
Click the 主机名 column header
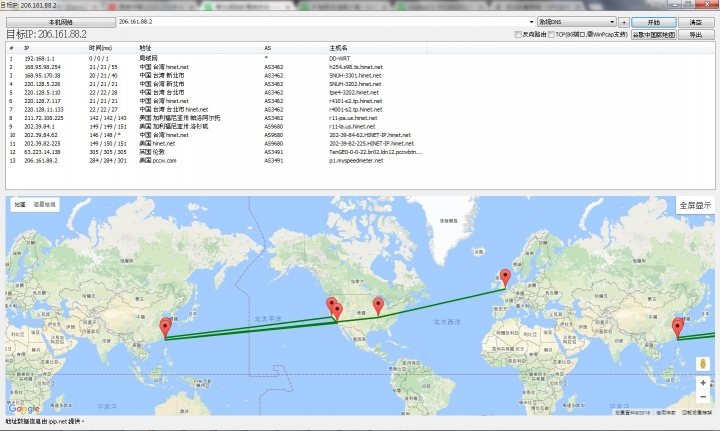(x=377, y=48)
